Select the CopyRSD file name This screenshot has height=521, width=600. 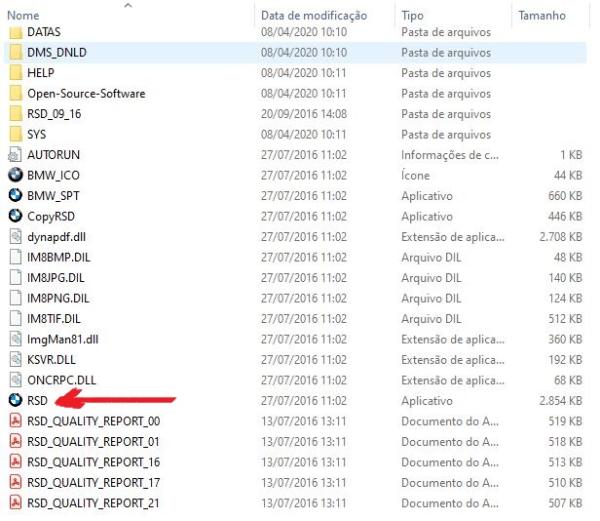coord(51,217)
